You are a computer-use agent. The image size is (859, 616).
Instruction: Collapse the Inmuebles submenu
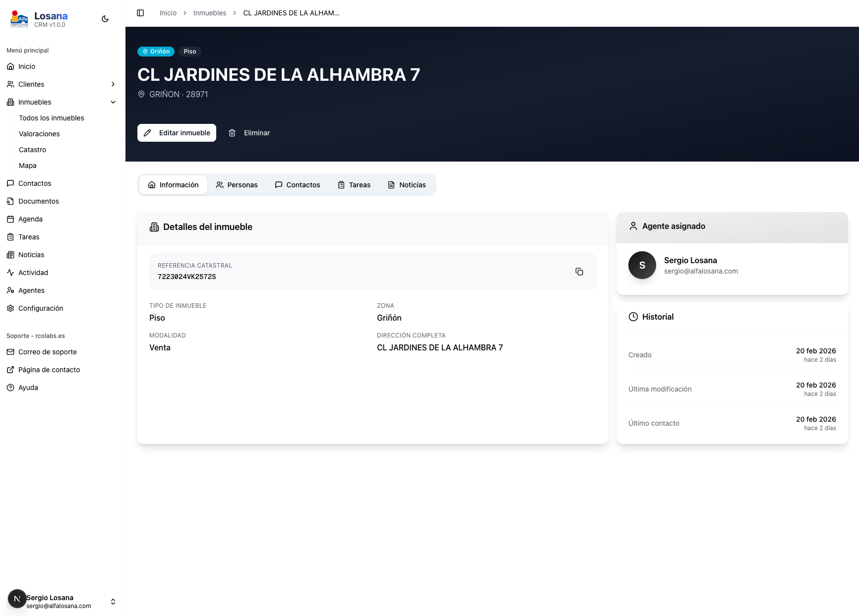click(113, 102)
